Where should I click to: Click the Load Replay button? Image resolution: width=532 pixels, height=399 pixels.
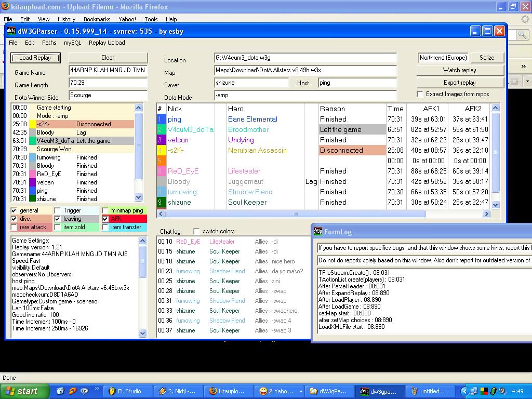(x=35, y=58)
